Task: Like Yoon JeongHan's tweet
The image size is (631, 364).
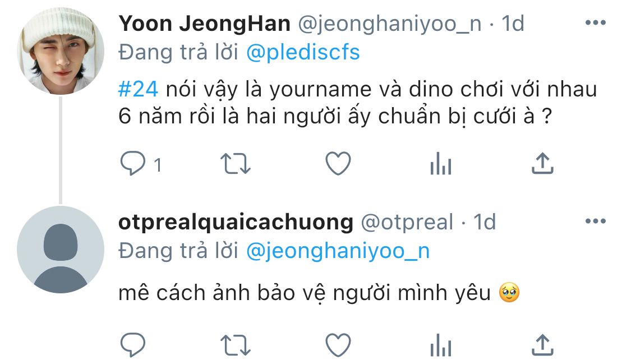Action: (338, 163)
